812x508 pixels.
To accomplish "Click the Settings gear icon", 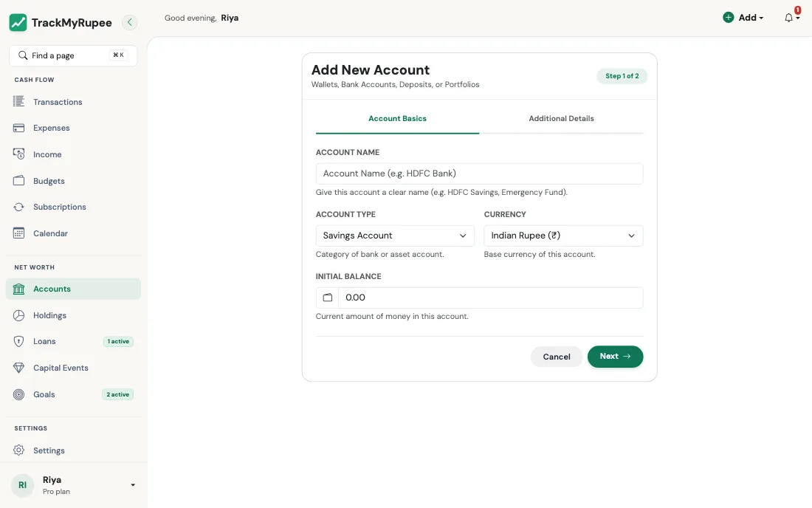I will click(x=18, y=450).
